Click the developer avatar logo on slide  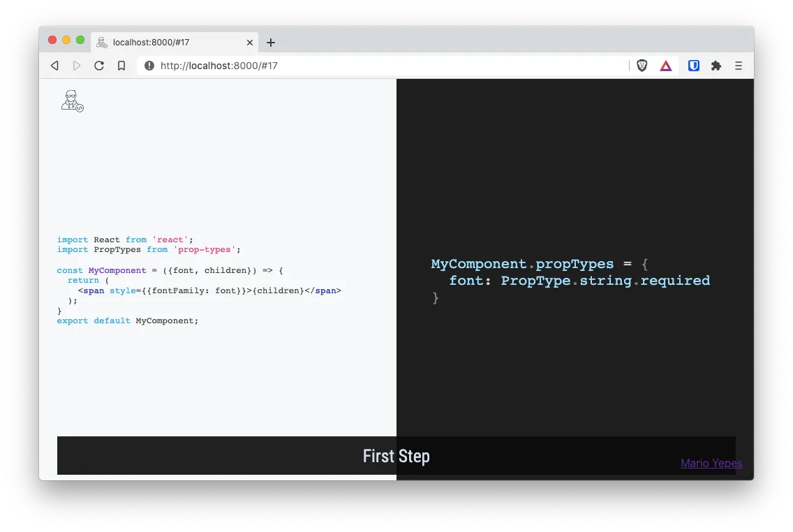click(73, 101)
